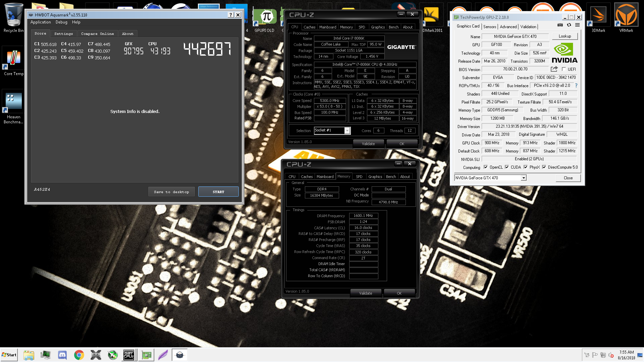Switch to GBT CPU-Z in the taskbar
Viewport: 644px width, 362px height.
(129, 355)
